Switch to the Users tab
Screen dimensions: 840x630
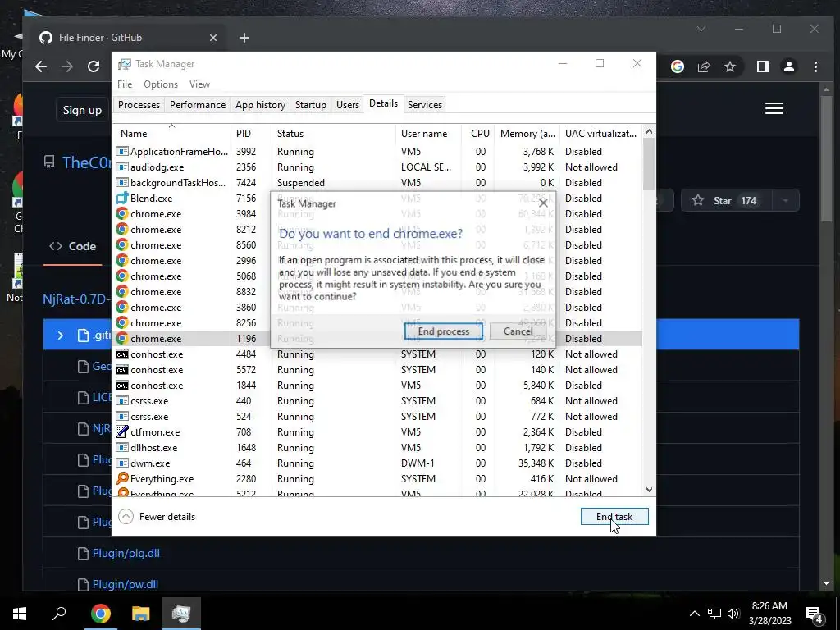(348, 104)
